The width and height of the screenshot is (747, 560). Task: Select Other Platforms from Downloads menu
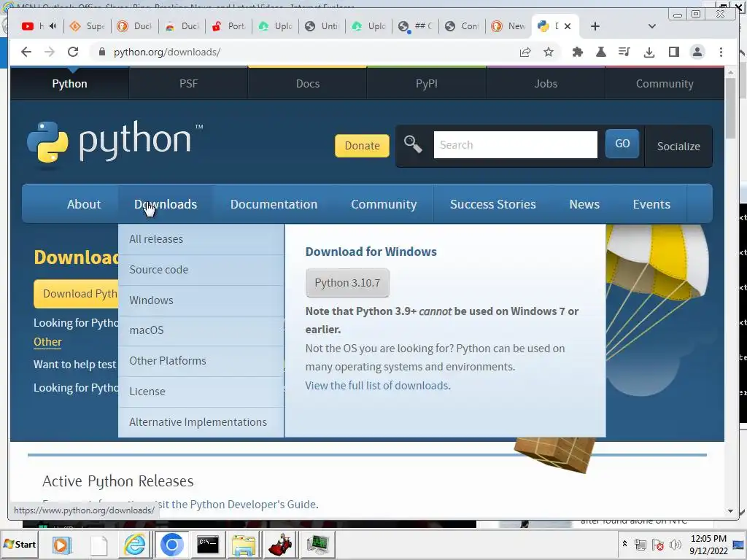pos(201,360)
